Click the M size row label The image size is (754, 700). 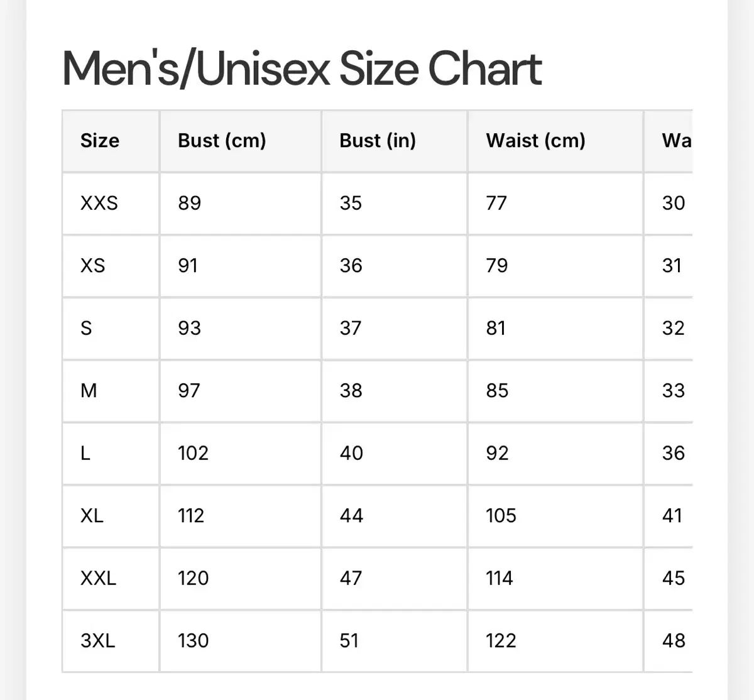point(89,390)
